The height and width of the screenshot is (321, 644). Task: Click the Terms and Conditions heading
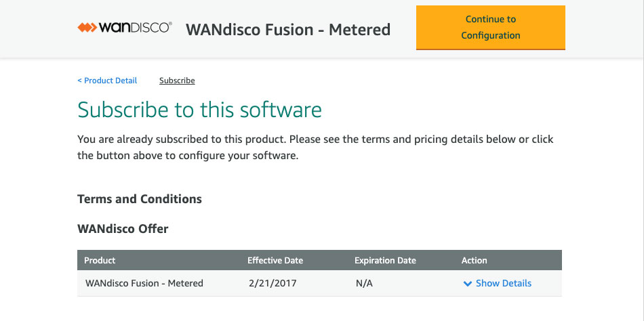click(140, 199)
